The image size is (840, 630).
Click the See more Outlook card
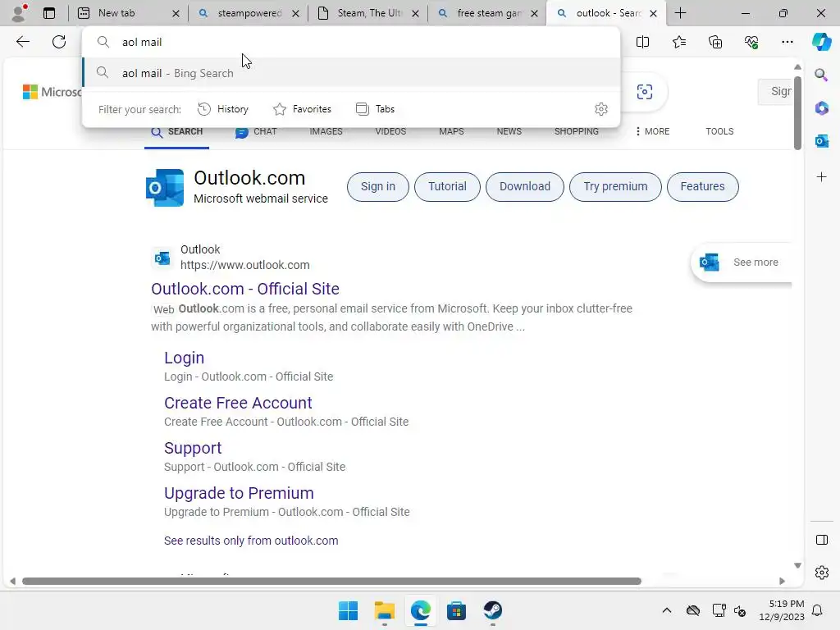(x=742, y=262)
